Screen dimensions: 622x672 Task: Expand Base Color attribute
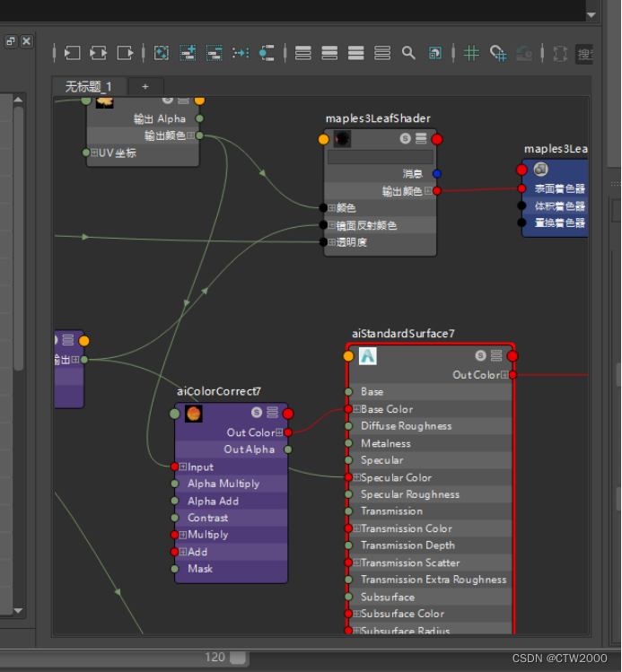[356, 409]
